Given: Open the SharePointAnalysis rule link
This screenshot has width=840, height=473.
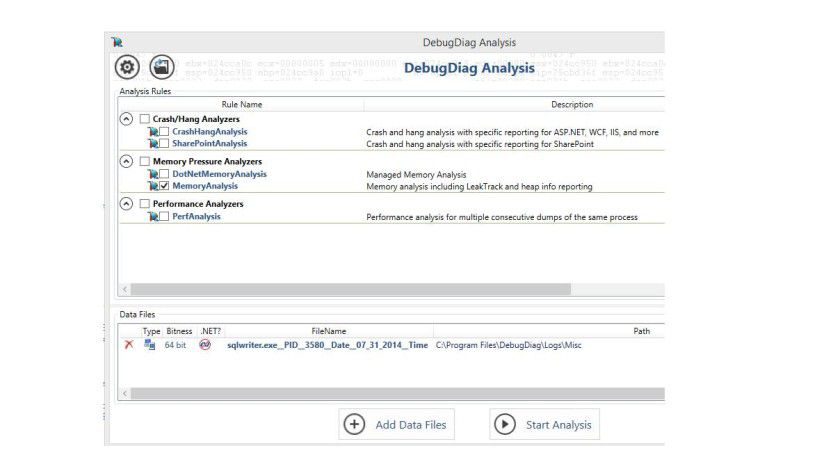Looking at the screenshot, I should coord(209,143).
